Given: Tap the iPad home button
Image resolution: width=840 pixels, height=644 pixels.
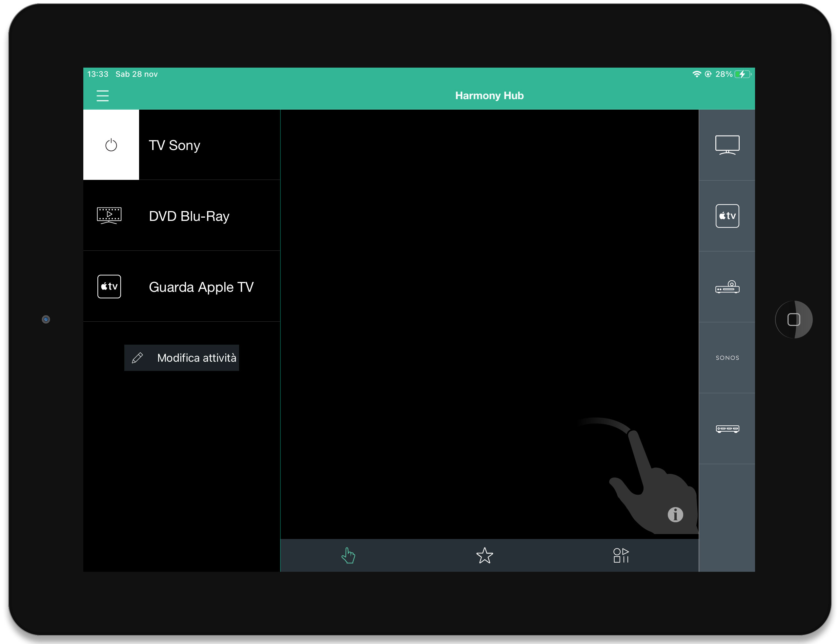Looking at the screenshot, I should click(x=793, y=319).
